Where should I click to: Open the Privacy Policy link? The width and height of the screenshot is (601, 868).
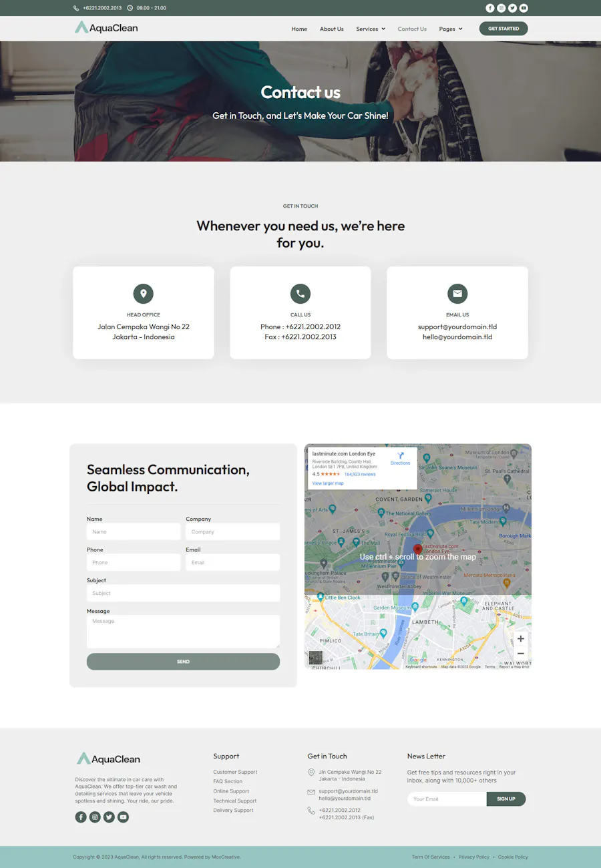click(x=474, y=857)
